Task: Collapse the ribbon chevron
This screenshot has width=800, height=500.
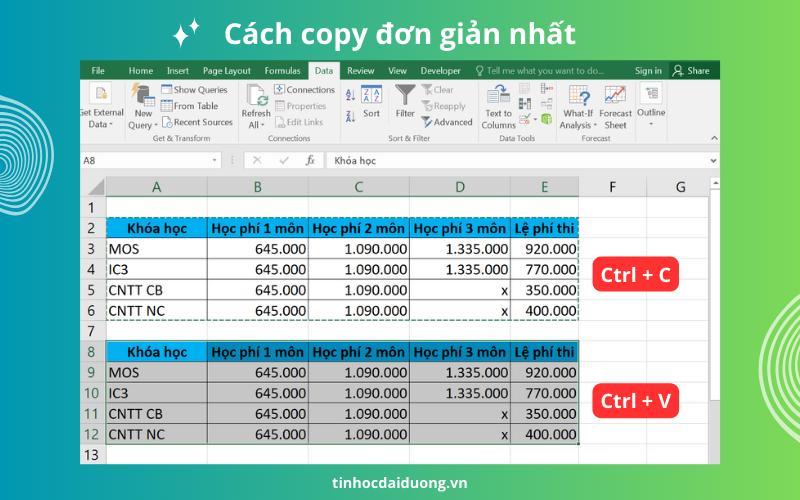Action: pyautogui.click(x=714, y=138)
